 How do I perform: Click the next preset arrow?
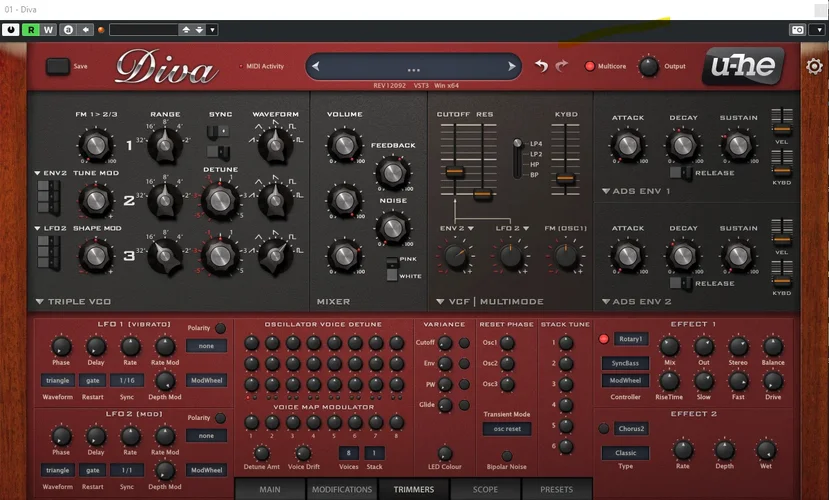coord(512,67)
